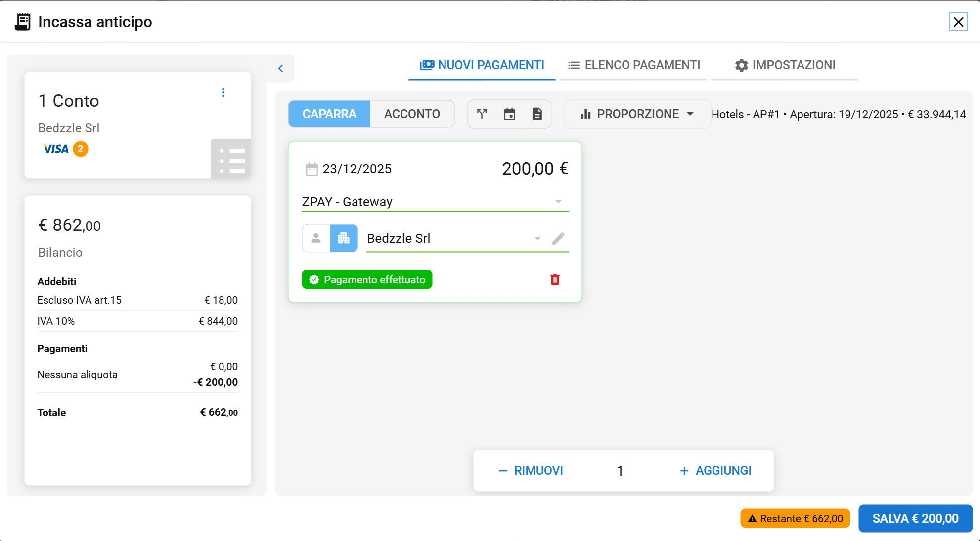Click the calendar icon in the toolbar
Viewport: 980px width, 541px height.
click(x=509, y=114)
